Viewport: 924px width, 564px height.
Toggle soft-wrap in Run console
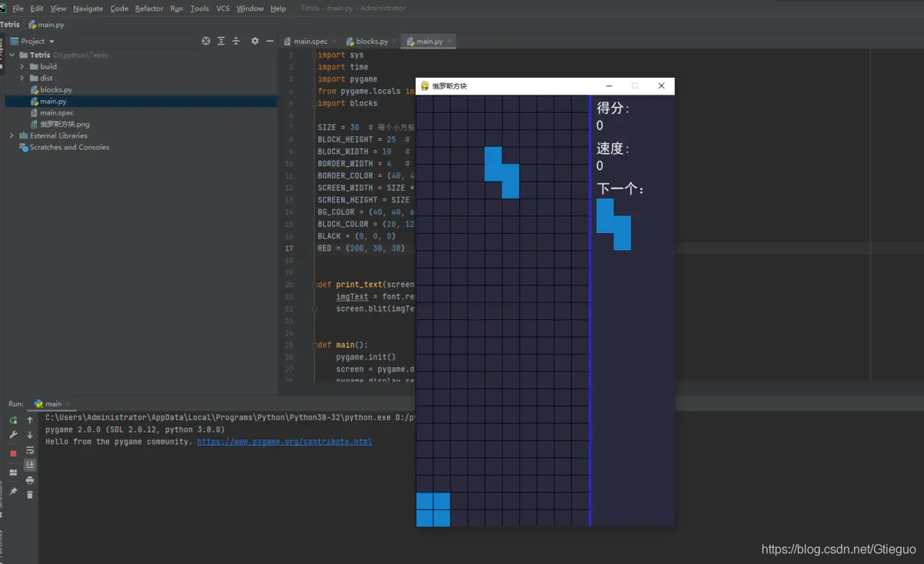tap(30, 450)
